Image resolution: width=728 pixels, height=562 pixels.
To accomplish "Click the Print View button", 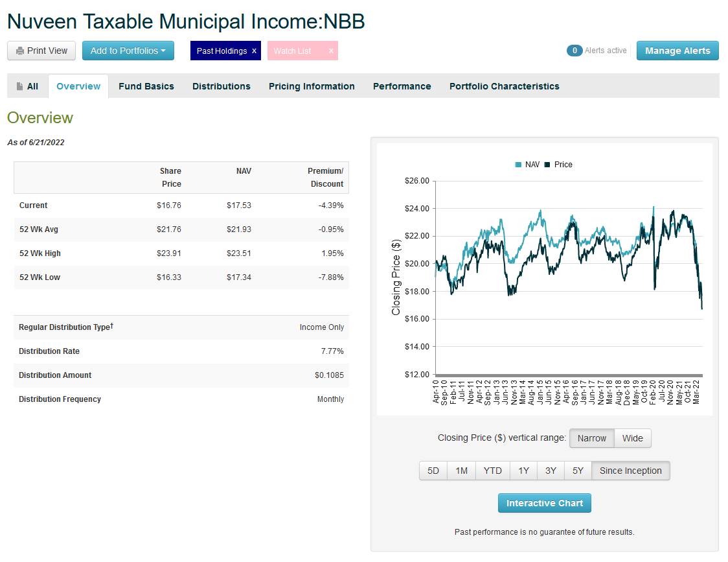I will [x=41, y=51].
